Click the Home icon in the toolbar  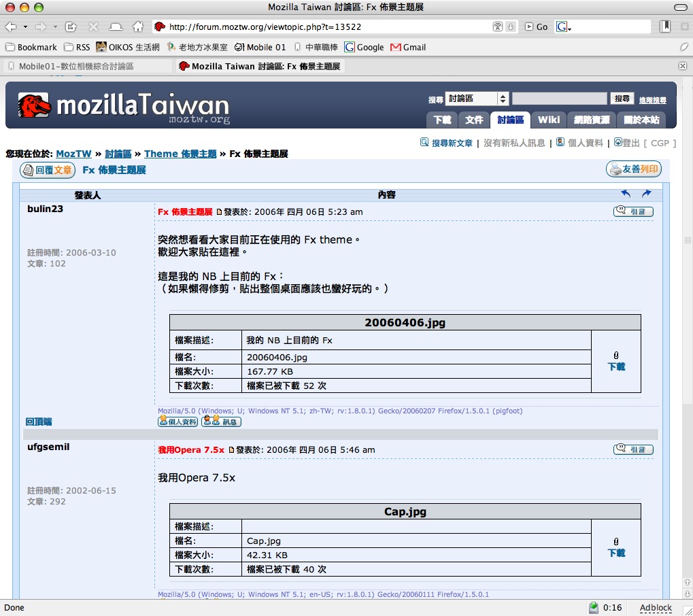pos(138,27)
